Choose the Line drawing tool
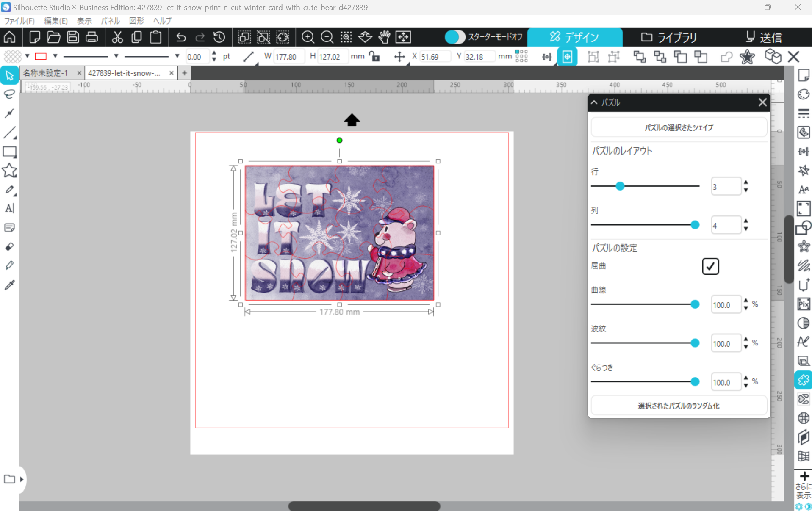The height and width of the screenshot is (511, 812). click(x=9, y=133)
